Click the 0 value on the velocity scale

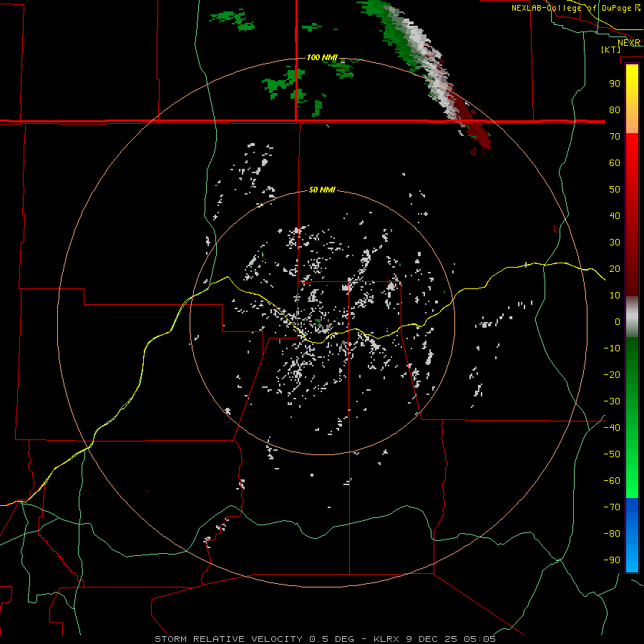[x=618, y=321]
